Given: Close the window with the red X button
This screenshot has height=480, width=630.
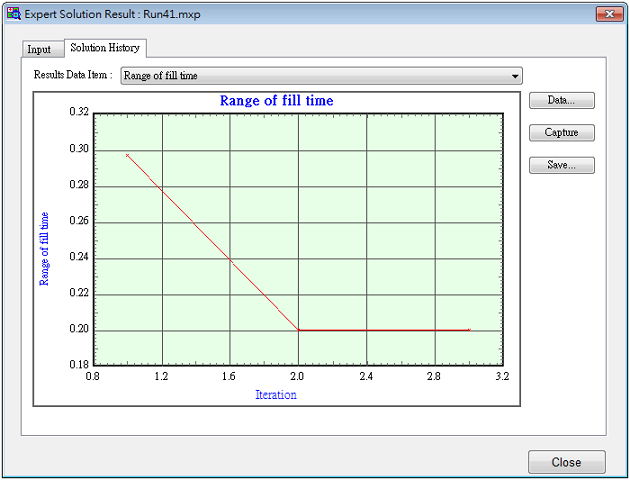Looking at the screenshot, I should [x=608, y=15].
